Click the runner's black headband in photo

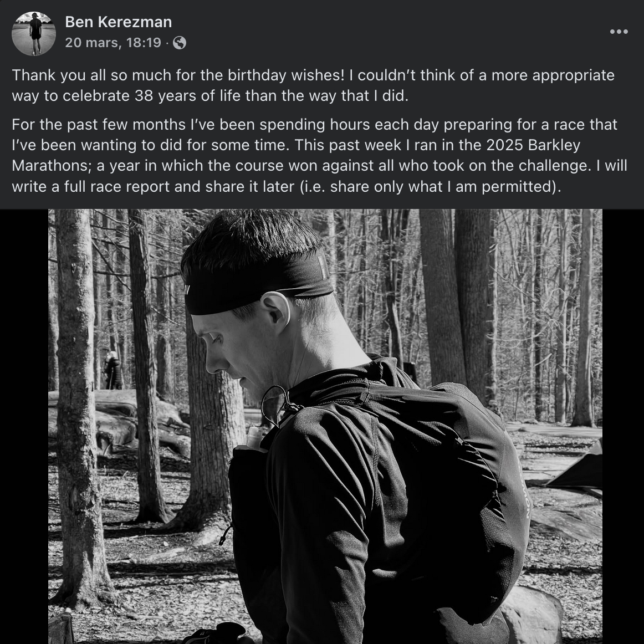260,287
